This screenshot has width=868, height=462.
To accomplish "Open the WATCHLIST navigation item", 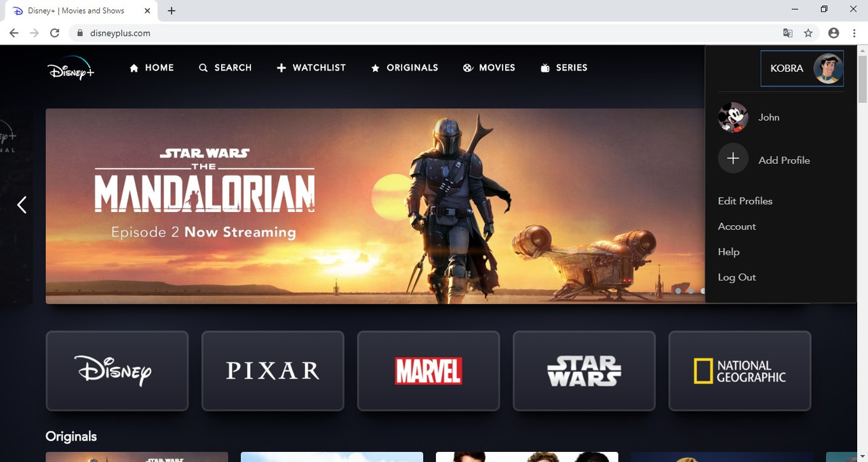I will tap(311, 68).
